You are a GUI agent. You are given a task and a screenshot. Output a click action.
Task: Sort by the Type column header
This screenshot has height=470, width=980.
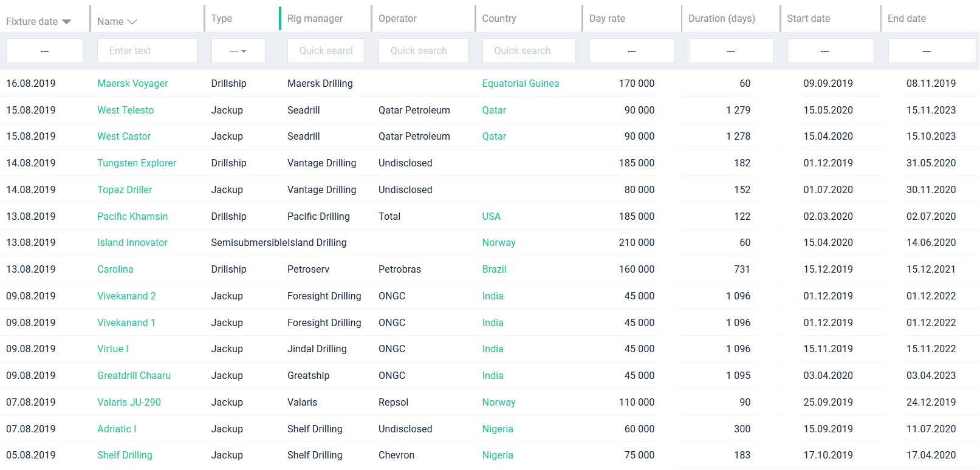pyautogui.click(x=222, y=19)
